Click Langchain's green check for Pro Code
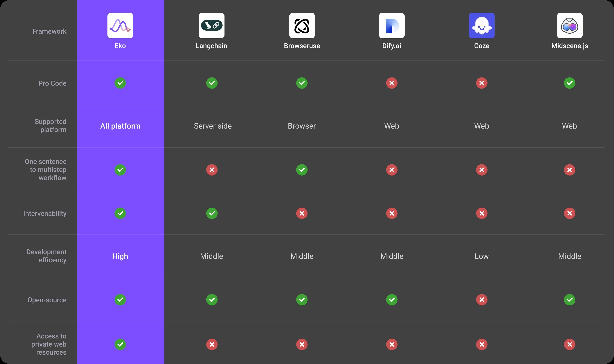The height and width of the screenshot is (364, 614). click(x=212, y=83)
